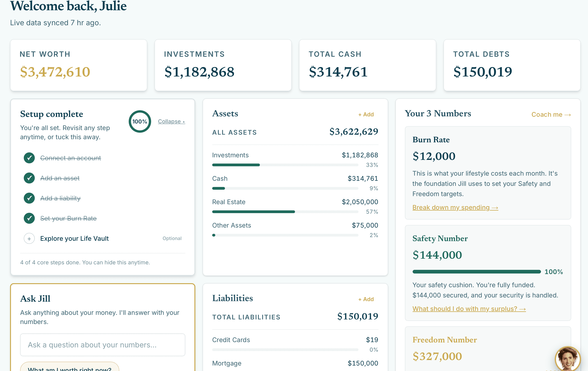
Task: Click the Add a liability checkmark icon
Action: click(29, 198)
